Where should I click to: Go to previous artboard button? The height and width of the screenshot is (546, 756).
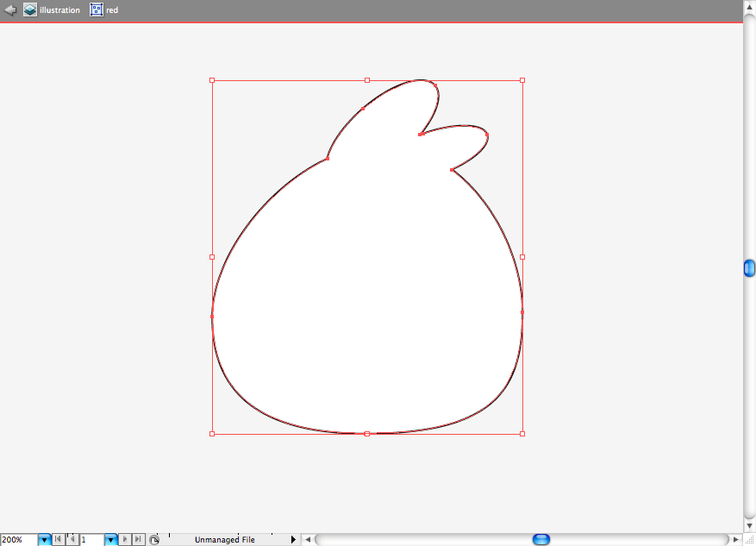[72, 539]
